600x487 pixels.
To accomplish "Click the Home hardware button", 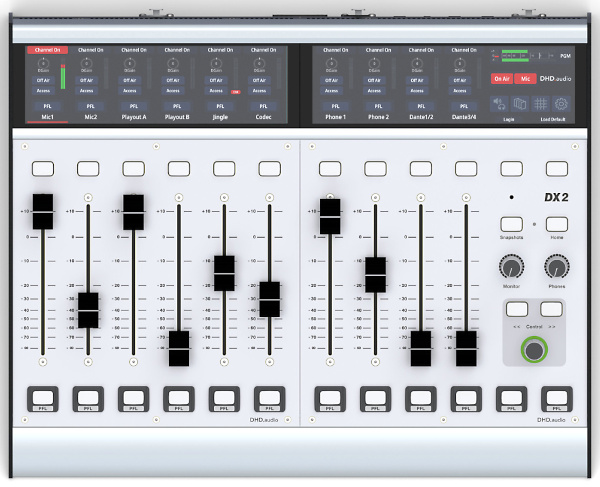I will pyautogui.click(x=557, y=224).
